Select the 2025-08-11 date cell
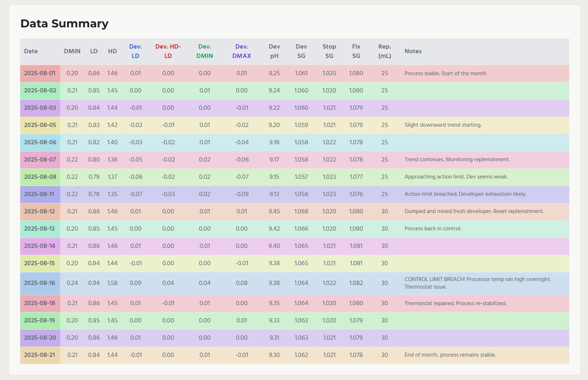The width and height of the screenshot is (588, 380). pyautogui.click(x=39, y=194)
